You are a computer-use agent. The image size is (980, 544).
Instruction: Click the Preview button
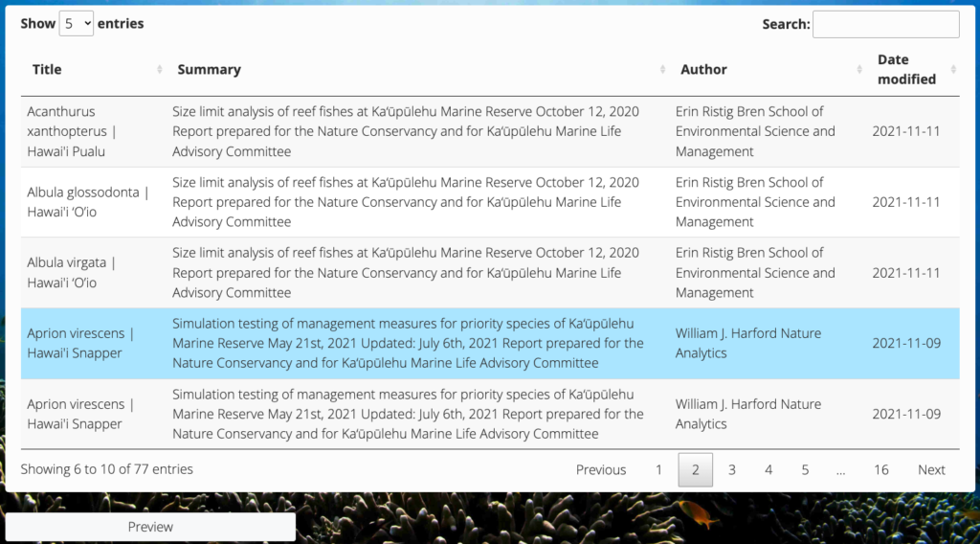point(150,527)
